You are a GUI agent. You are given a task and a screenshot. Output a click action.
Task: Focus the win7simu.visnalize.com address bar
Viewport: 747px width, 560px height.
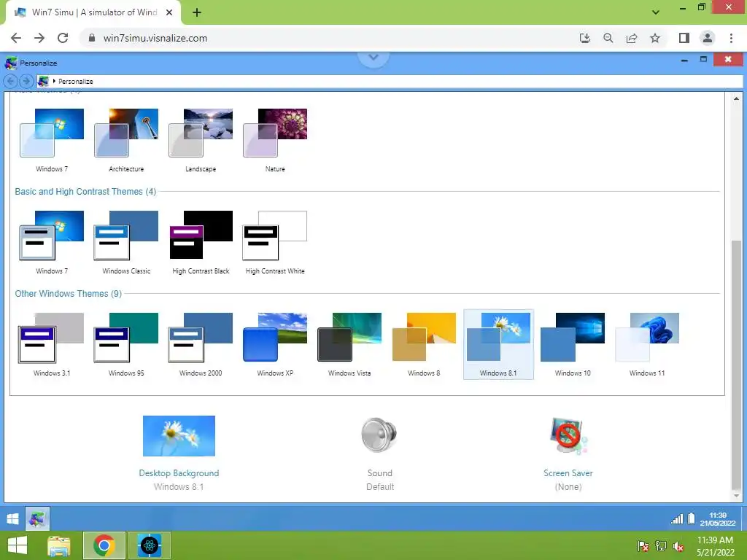click(329, 38)
